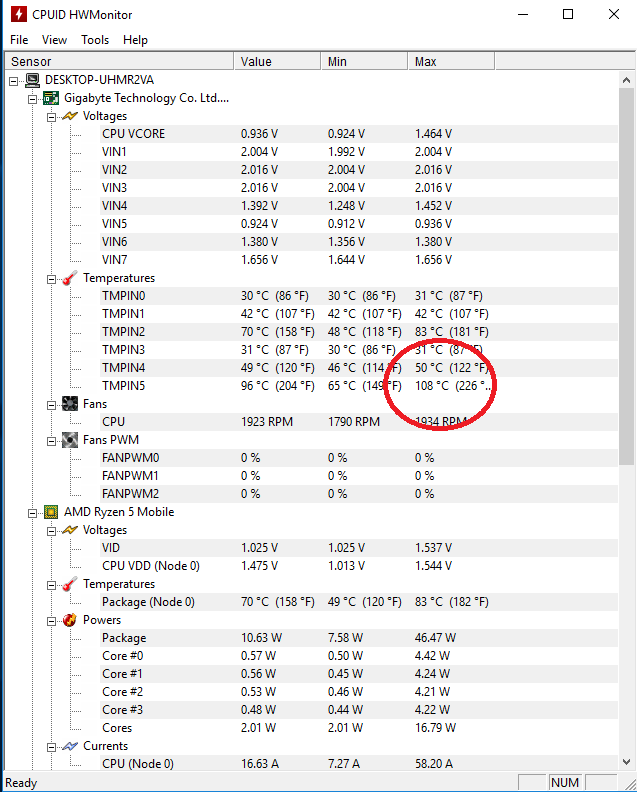637x795 pixels.
Task: Click the Fans icon
Action: tap(69, 404)
